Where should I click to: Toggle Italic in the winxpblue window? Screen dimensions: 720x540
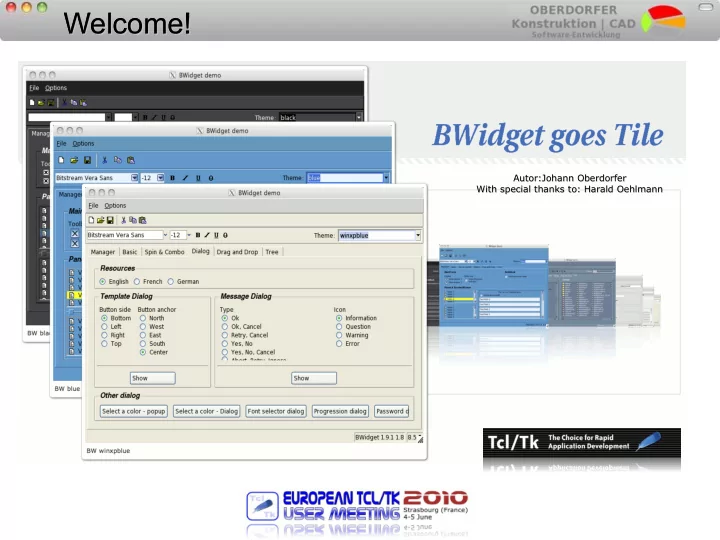coord(207,235)
